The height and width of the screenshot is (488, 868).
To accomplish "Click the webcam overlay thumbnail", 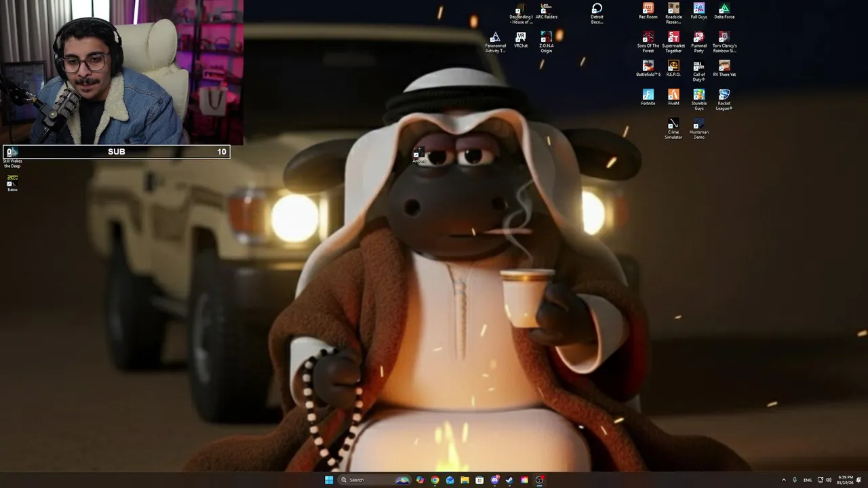I will tap(122, 72).
